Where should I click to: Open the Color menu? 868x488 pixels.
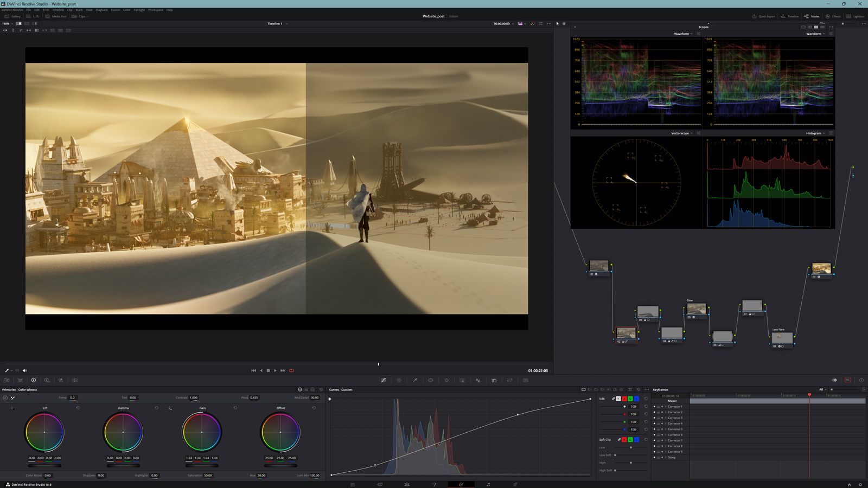pyautogui.click(x=127, y=10)
